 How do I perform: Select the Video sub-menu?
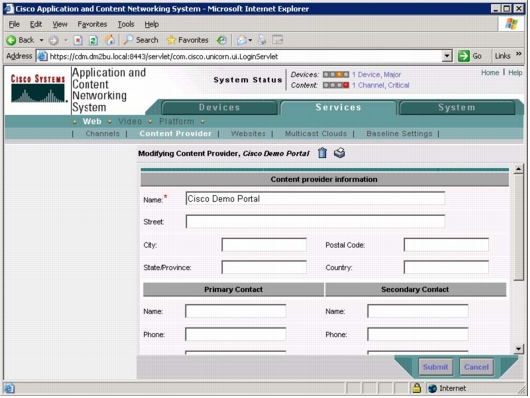pos(130,121)
